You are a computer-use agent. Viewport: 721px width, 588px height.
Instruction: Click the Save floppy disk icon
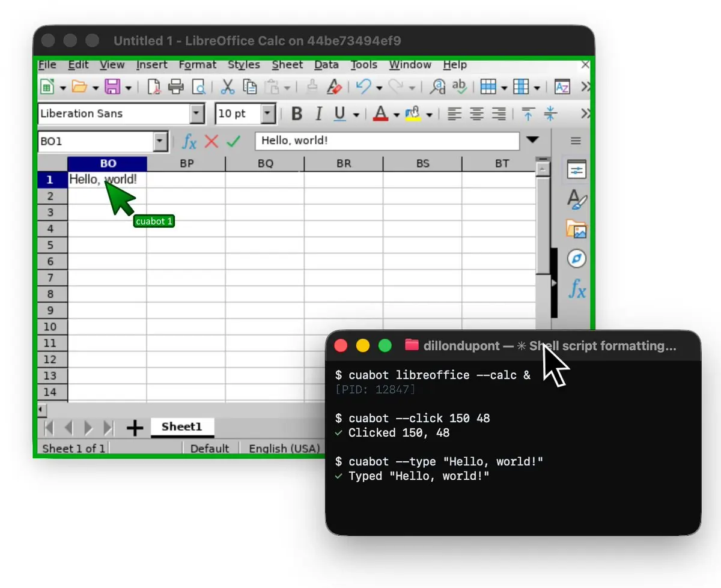pyautogui.click(x=112, y=87)
